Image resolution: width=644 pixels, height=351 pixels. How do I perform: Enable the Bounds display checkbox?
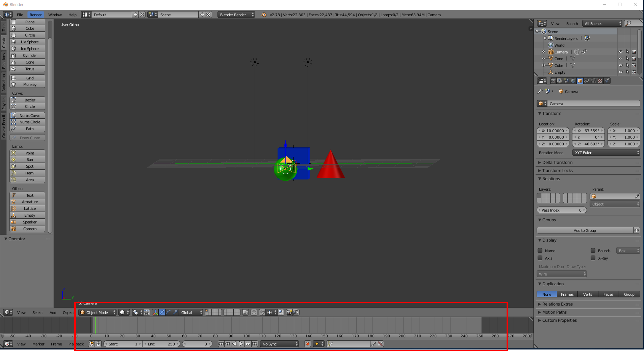tap(593, 251)
